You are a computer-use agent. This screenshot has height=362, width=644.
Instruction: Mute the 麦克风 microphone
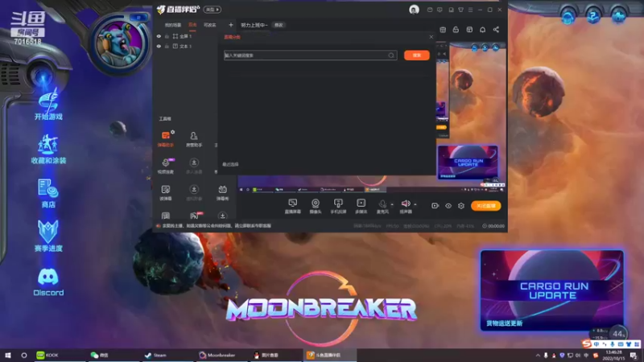pos(382,206)
